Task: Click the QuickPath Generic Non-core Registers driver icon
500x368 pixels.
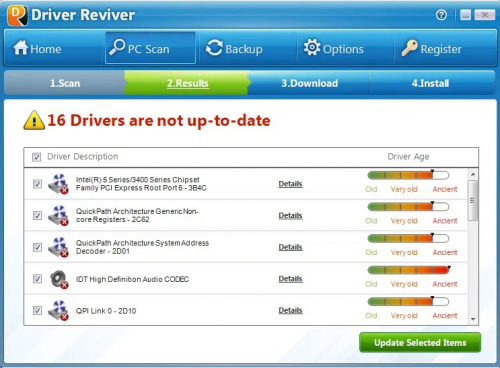Action: click(58, 215)
